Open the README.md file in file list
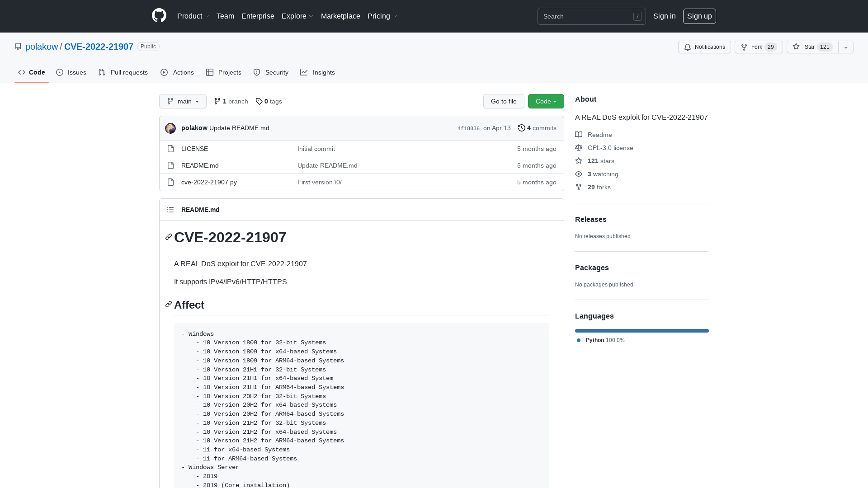Screen dimensions: 868x488 point(200,165)
